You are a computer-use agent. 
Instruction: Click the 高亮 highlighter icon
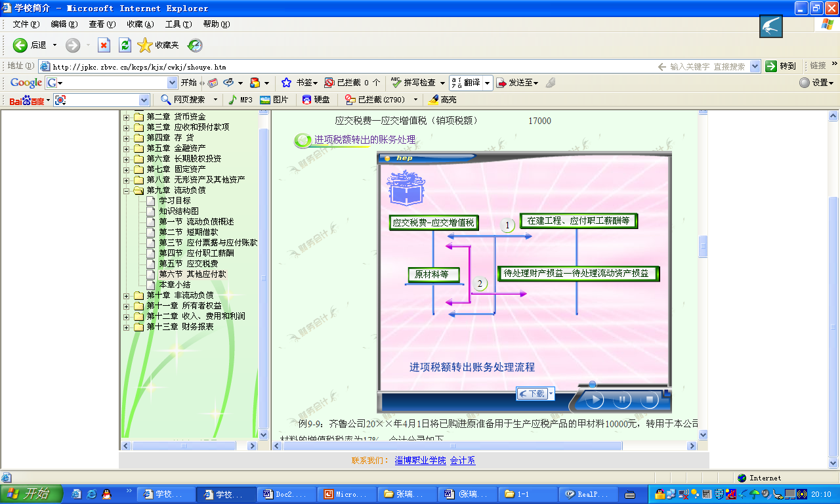point(433,100)
